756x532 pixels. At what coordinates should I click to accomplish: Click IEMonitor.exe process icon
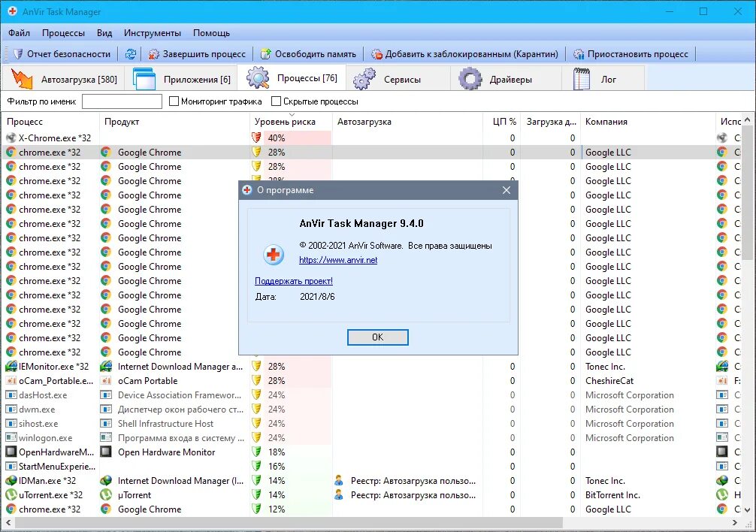pos(11,366)
